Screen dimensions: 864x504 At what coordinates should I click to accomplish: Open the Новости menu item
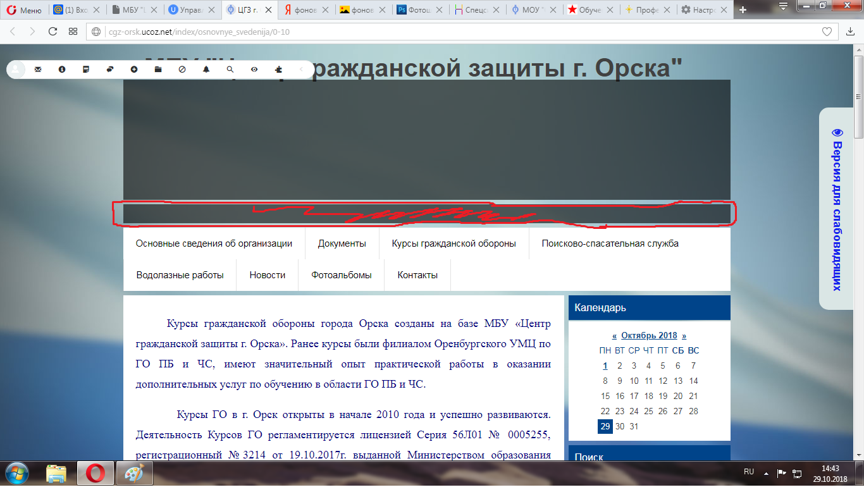pos(268,275)
